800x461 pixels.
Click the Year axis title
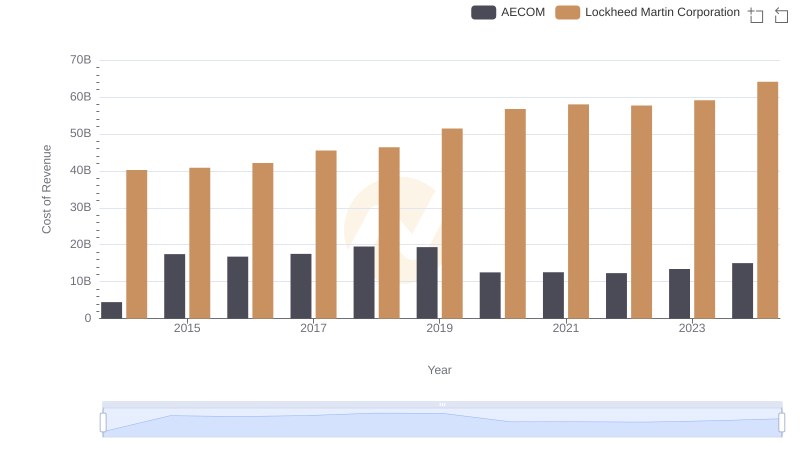[439, 370]
